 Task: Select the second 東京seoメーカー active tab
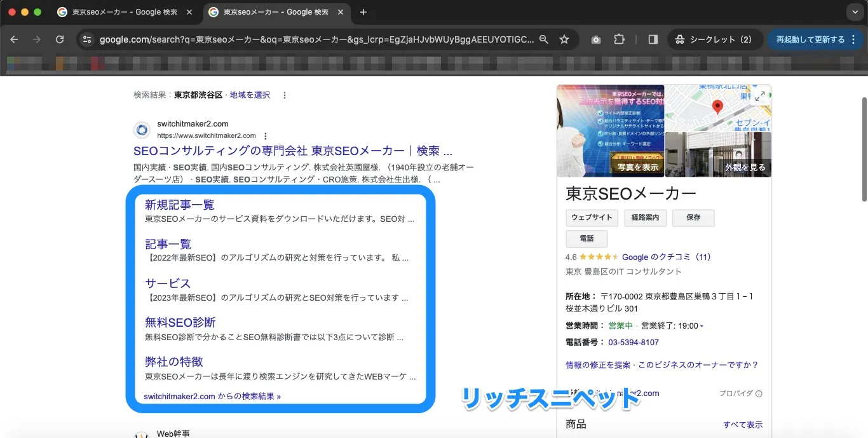click(x=275, y=12)
